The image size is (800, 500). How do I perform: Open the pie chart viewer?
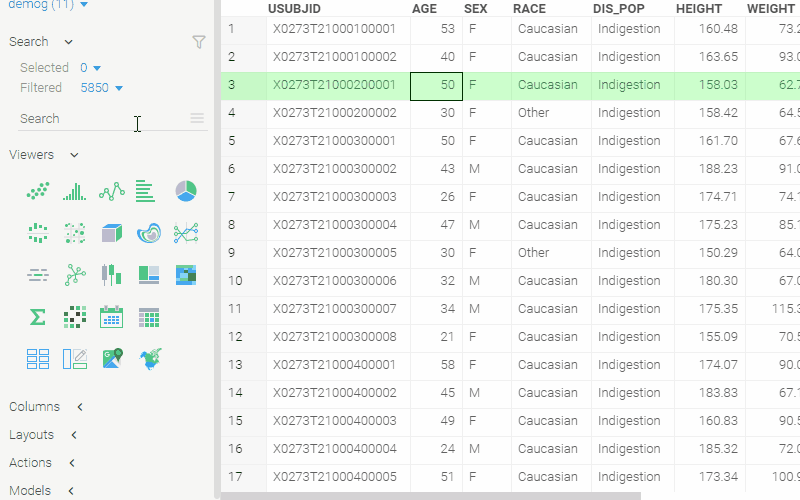click(x=186, y=190)
